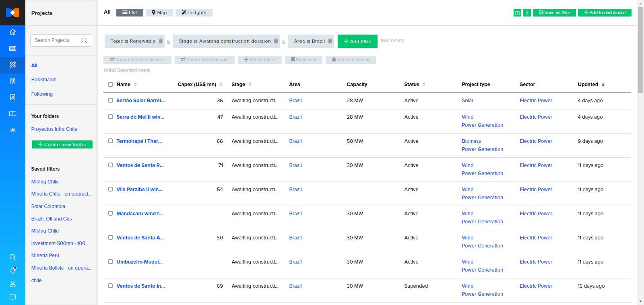The image size is (644, 305).
Task: Open Brazil, Oil and Gas saved filter
Action: tap(52, 219)
